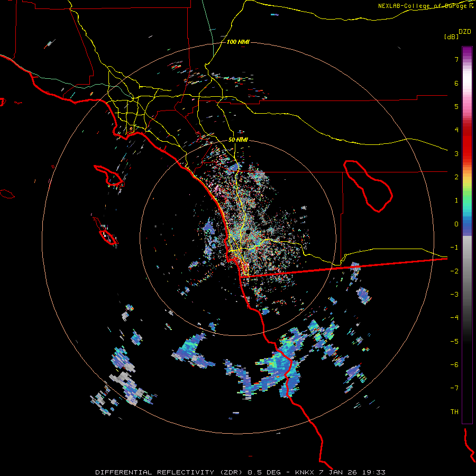Click the 'DZD' color scale title

point(465,32)
